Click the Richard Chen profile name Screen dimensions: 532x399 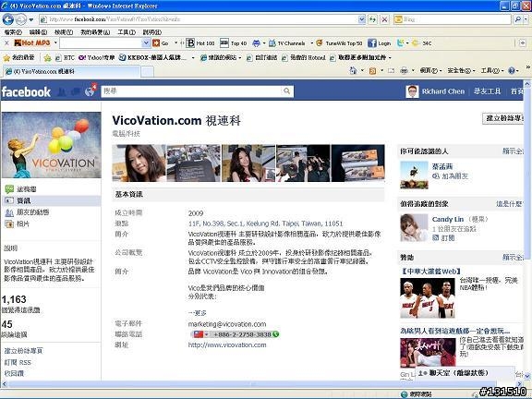443,91
